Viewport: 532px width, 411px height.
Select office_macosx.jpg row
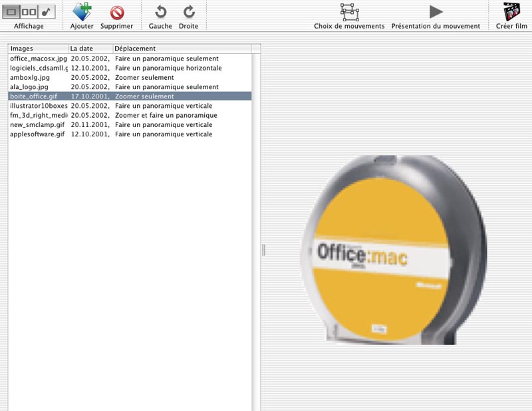click(130, 59)
